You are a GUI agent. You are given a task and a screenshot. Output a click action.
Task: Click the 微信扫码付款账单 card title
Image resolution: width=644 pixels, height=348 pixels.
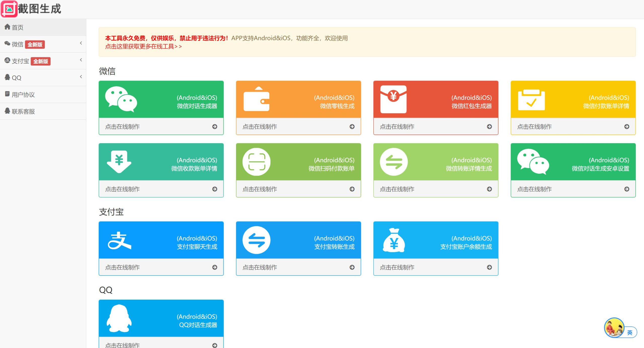pos(331,168)
